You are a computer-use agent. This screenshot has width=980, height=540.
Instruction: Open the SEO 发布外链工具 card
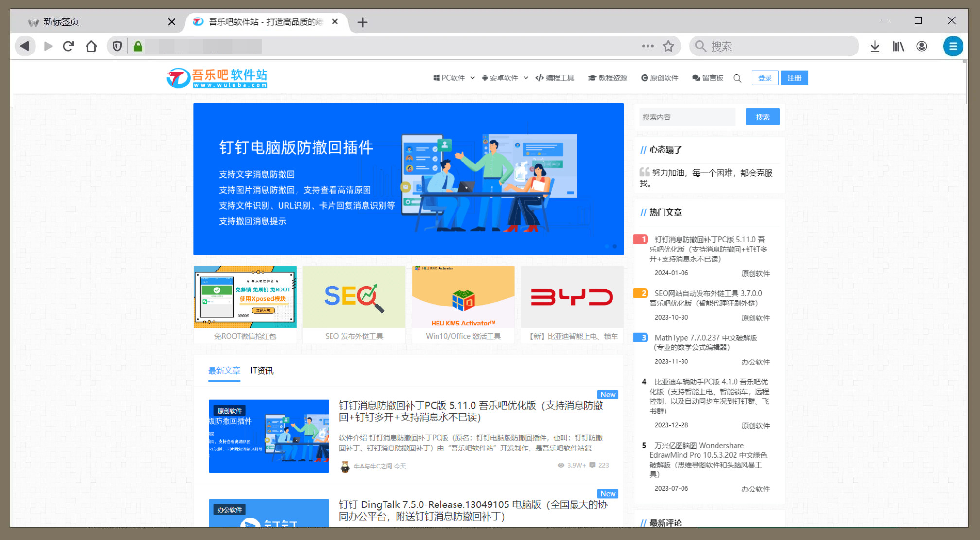click(354, 305)
